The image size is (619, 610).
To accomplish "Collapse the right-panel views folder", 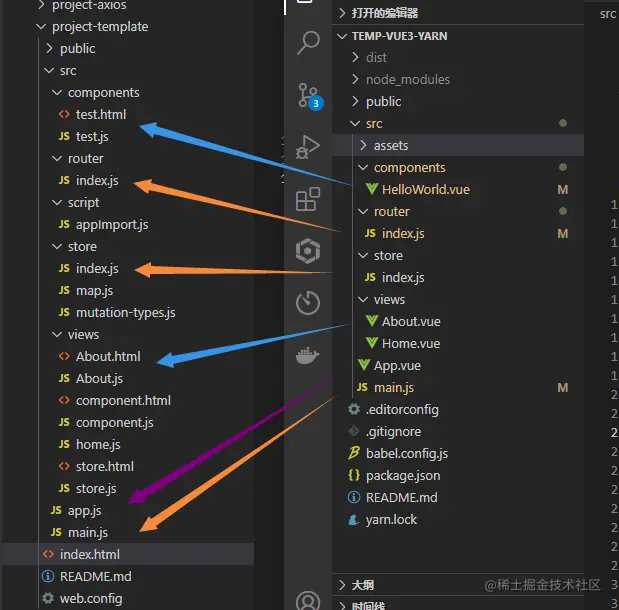I will click(363, 299).
